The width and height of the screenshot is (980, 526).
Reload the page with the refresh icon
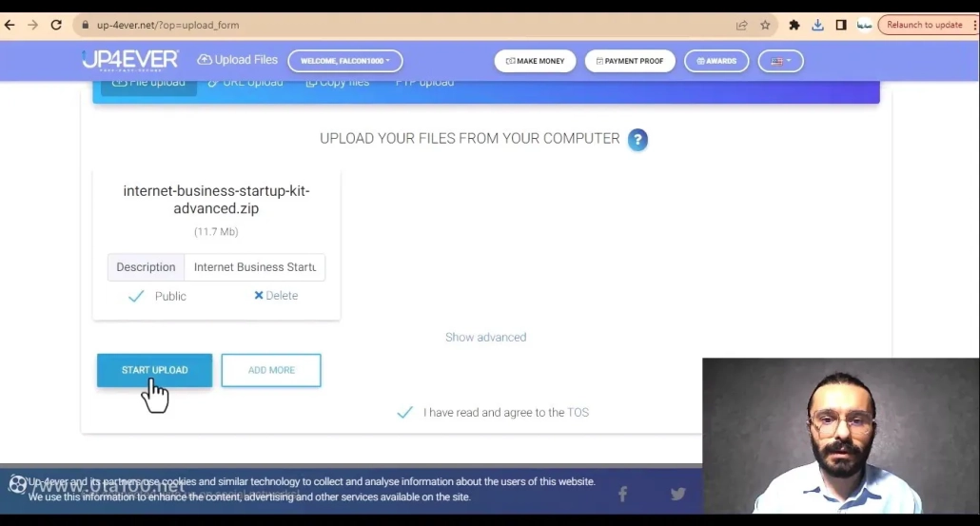click(56, 26)
